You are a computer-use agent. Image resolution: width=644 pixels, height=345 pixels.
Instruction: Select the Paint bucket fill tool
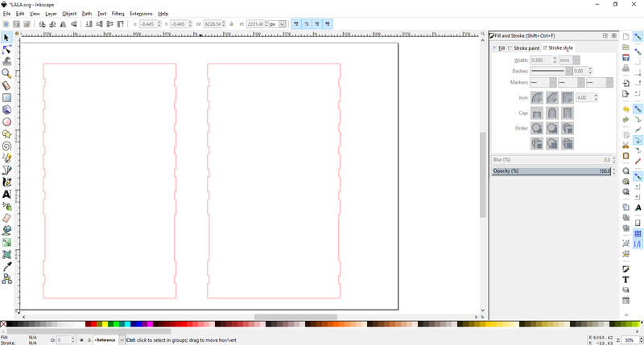point(6,231)
